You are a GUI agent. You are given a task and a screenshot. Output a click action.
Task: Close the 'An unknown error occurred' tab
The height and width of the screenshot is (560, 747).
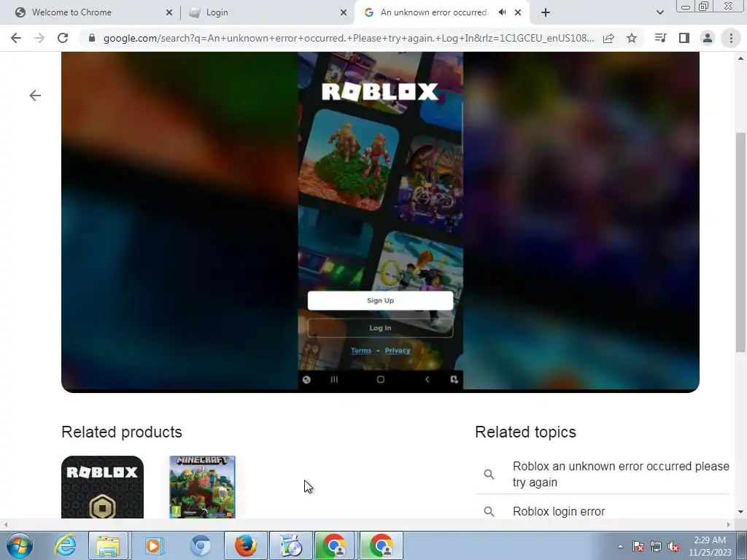[518, 12]
